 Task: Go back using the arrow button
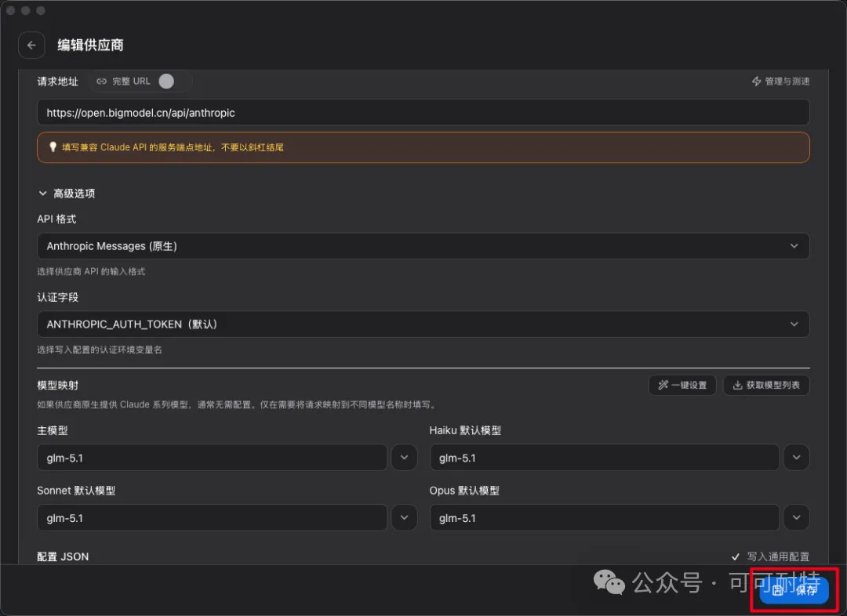tap(31, 45)
